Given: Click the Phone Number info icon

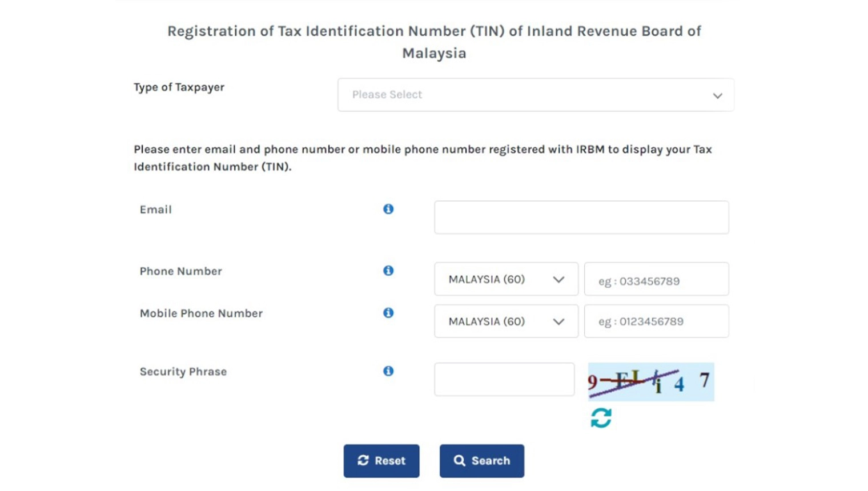Looking at the screenshot, I should click(388, 271).
